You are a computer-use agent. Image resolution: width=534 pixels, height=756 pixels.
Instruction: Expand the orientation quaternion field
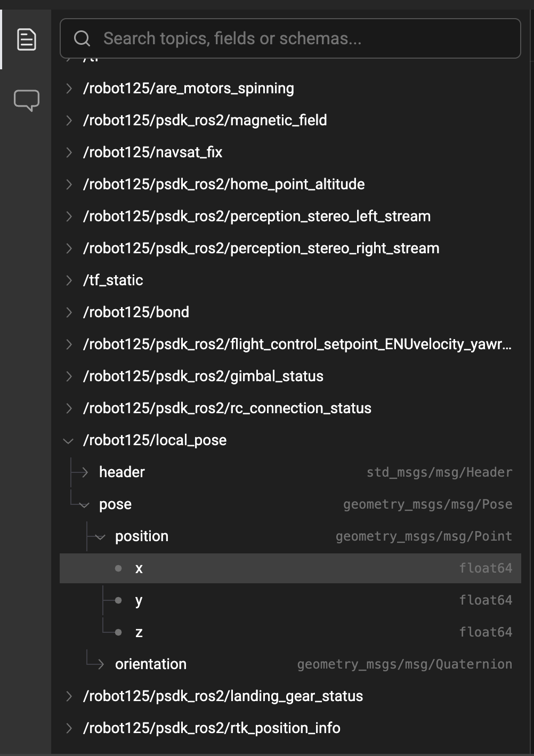pyautogui.click(x=99, y=664)
